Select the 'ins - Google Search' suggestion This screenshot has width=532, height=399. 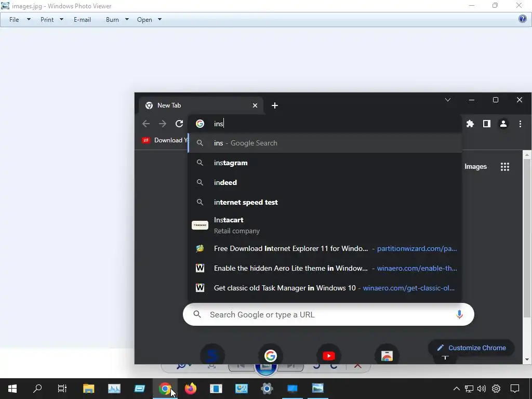point(325,143)
